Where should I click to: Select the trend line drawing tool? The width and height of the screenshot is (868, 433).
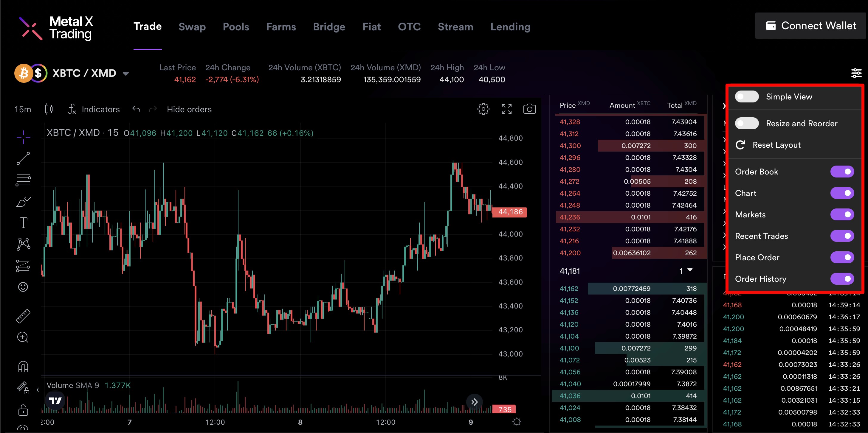click(x=23, y=158)
